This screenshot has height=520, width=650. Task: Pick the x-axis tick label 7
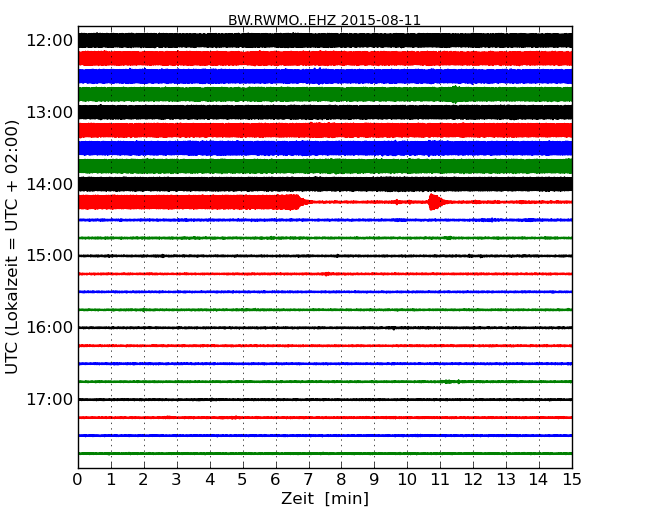308,480
